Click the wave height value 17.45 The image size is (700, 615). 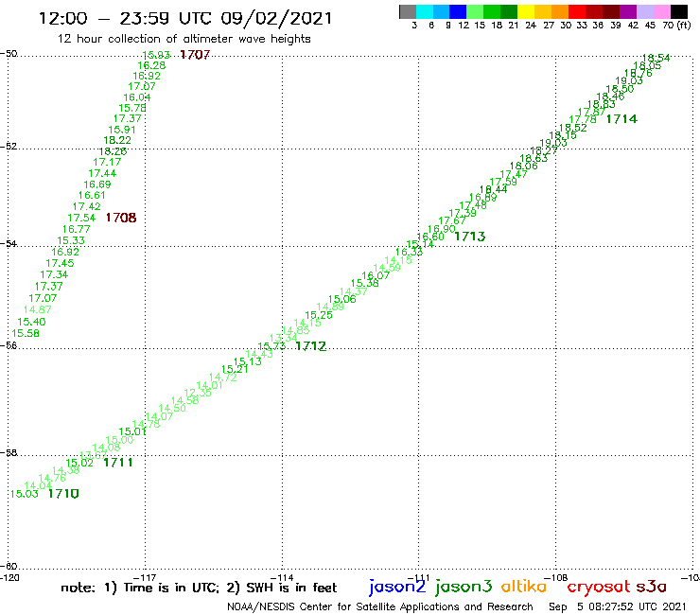pyautogui.click(x=60, y=263)
